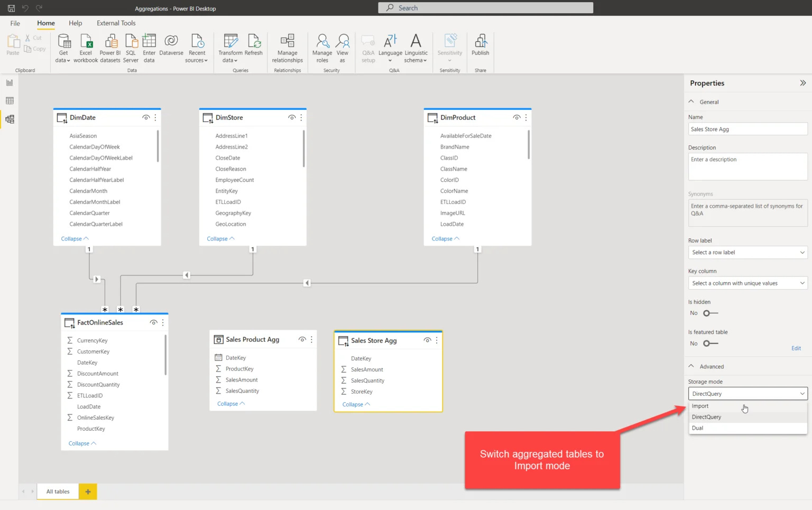The image size is (812, 510).
Task: Click the DimDate field list scrollbar
Action: point(158,146)
